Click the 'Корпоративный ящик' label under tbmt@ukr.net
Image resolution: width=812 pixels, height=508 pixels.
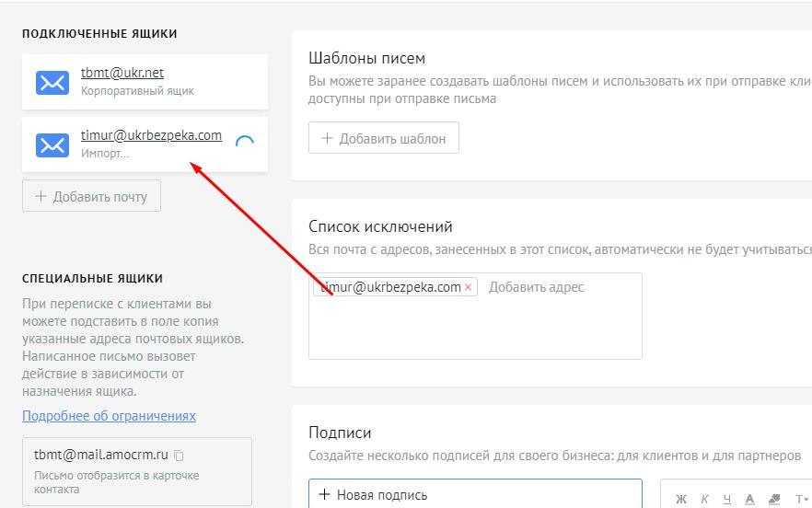click(137, 91)
